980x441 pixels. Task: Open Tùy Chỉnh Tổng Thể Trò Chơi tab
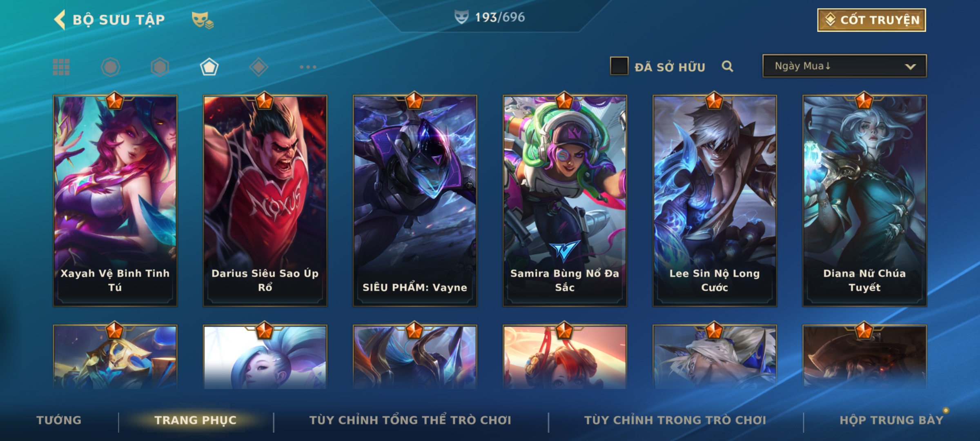pyautogui.click(x=410, y=420)
